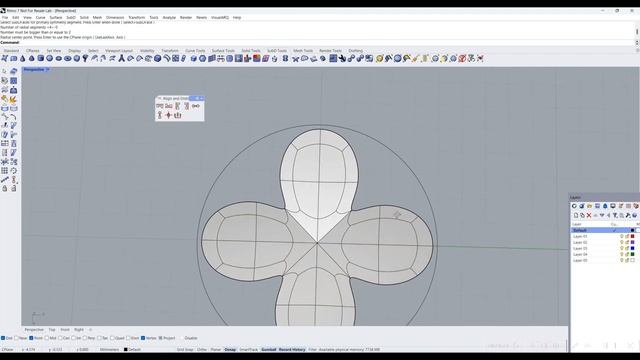
Task: Open the SubD menu
Action: 71,18
